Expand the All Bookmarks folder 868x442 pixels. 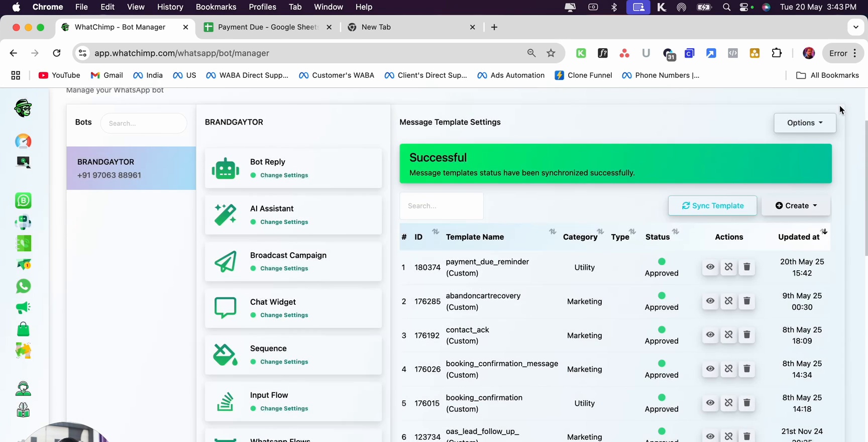827,75
